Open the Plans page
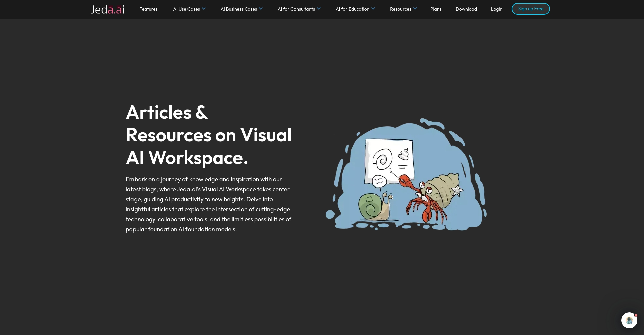This screenshot has height=335, width=644. (436, 9)
